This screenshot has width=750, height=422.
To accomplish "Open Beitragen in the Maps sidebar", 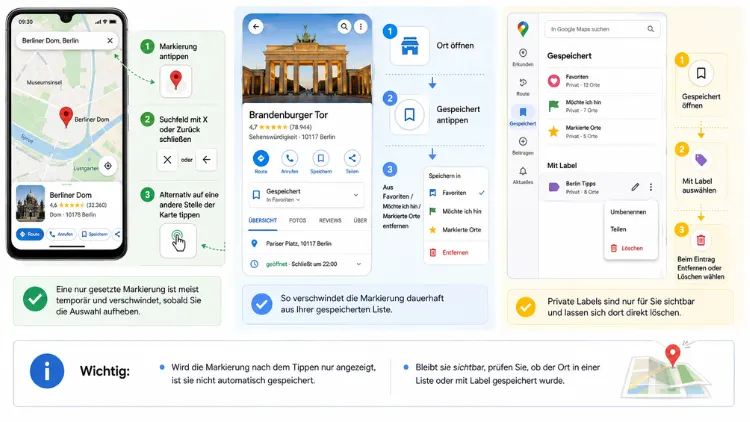I will (x=523, y=146).
